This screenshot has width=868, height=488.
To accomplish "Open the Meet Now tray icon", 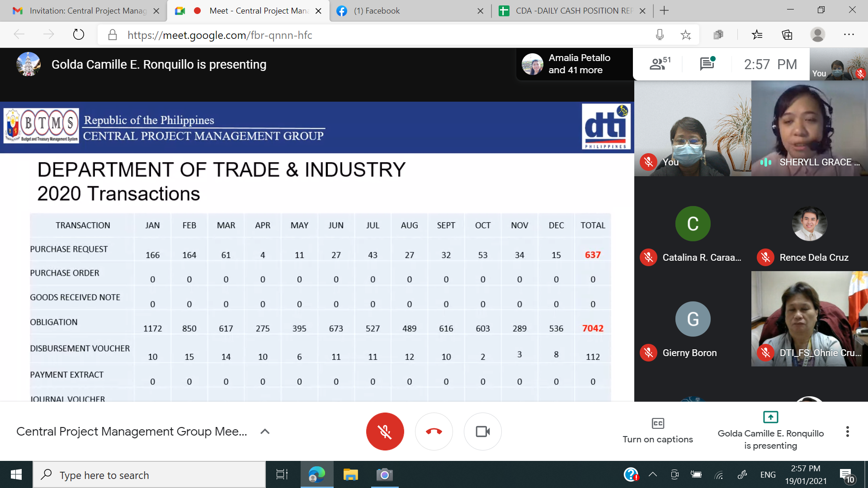I will point(675,474).
